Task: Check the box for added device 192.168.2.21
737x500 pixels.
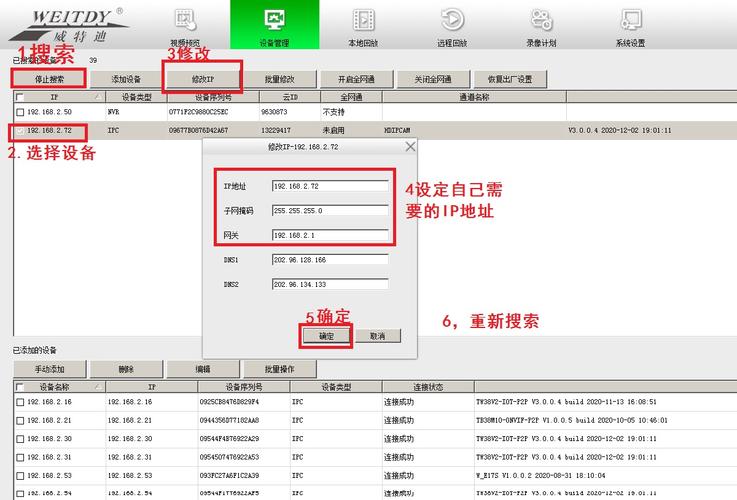Action: click(20, 421)
